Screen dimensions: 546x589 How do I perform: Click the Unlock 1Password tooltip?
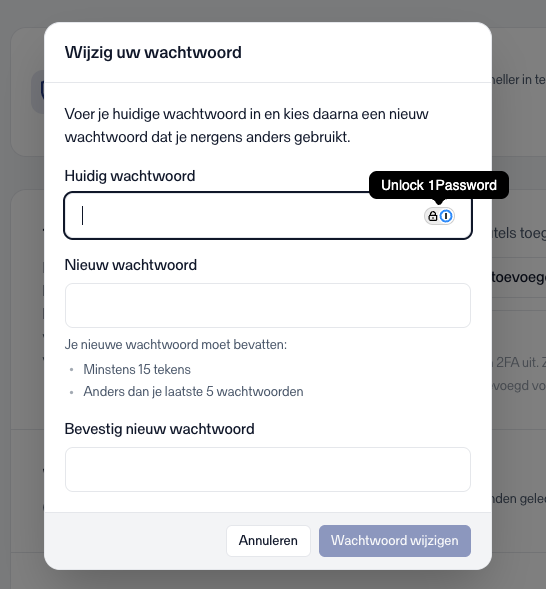439,185
